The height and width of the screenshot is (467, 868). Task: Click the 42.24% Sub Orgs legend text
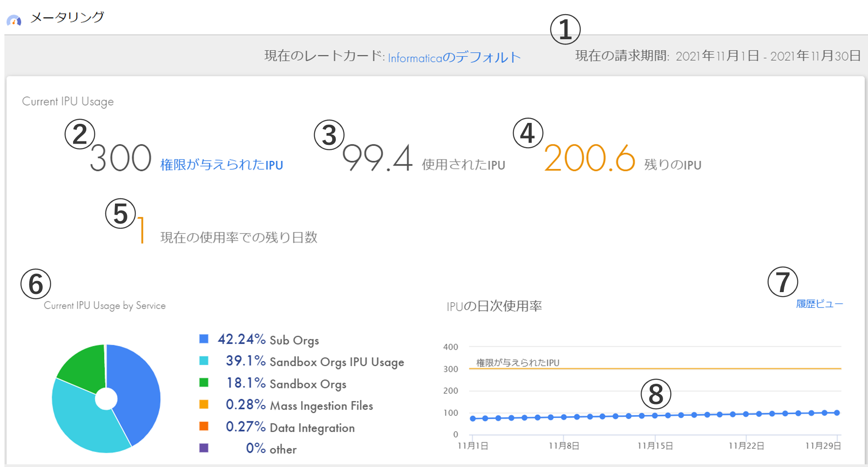coord(268,340)
